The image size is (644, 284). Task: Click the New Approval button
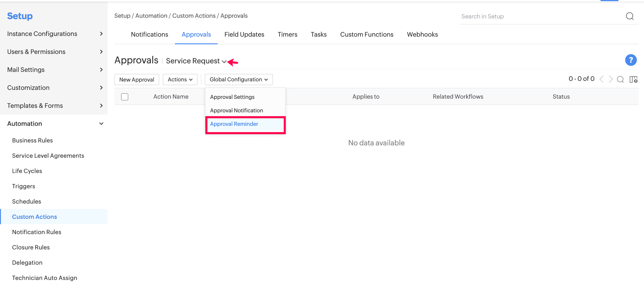[x=137, y=79]
